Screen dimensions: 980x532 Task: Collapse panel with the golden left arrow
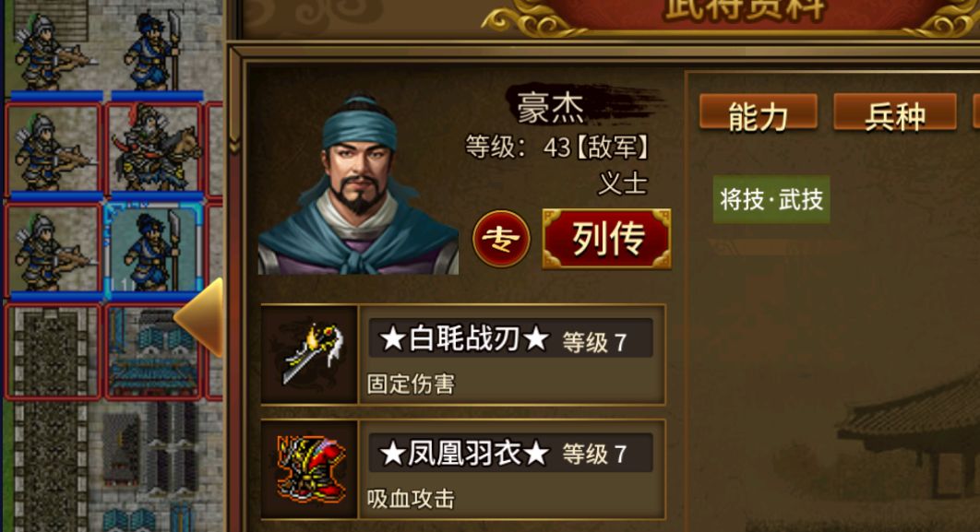tap(198, 317)
